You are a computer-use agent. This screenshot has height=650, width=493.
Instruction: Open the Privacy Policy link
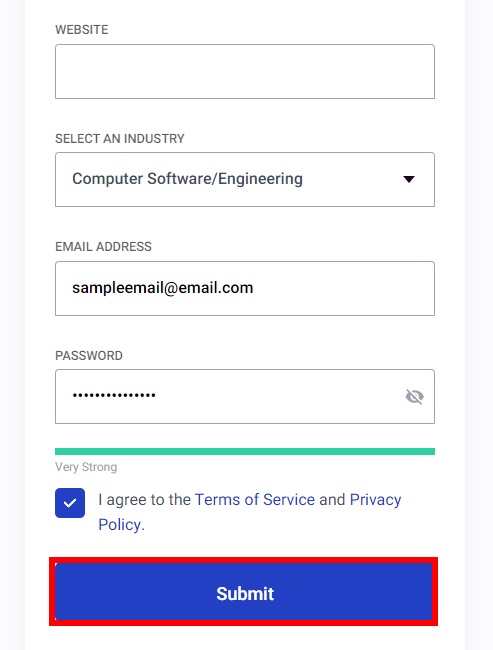(250, 512)
